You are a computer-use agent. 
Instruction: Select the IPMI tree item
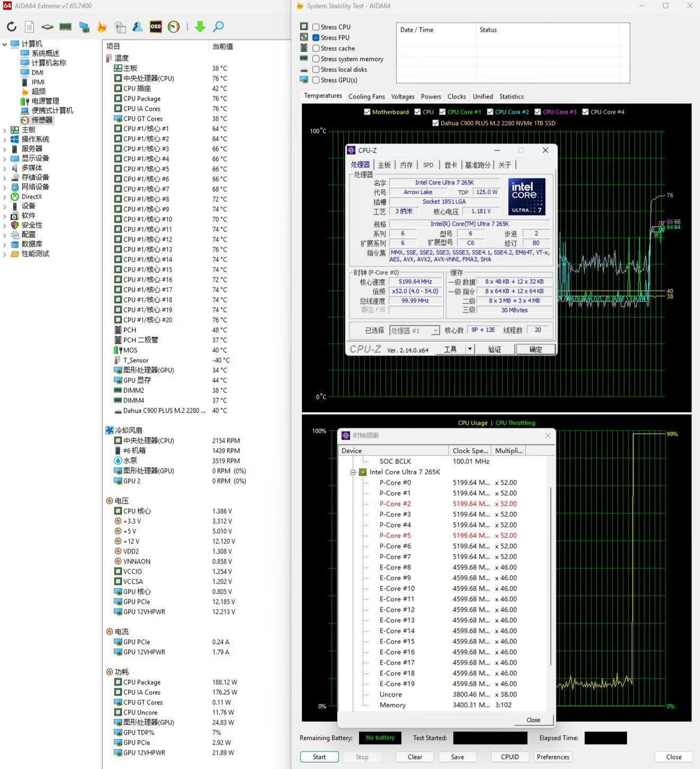(33, 82)
